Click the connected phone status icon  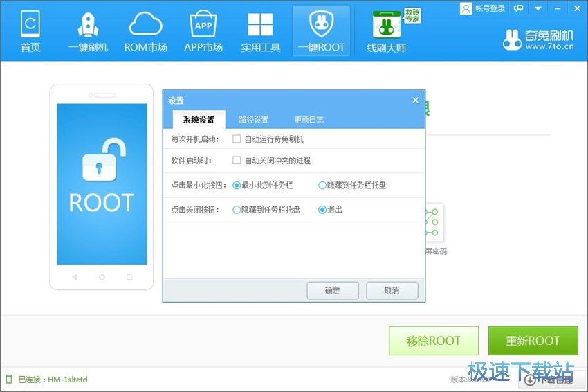coord(9,380)
